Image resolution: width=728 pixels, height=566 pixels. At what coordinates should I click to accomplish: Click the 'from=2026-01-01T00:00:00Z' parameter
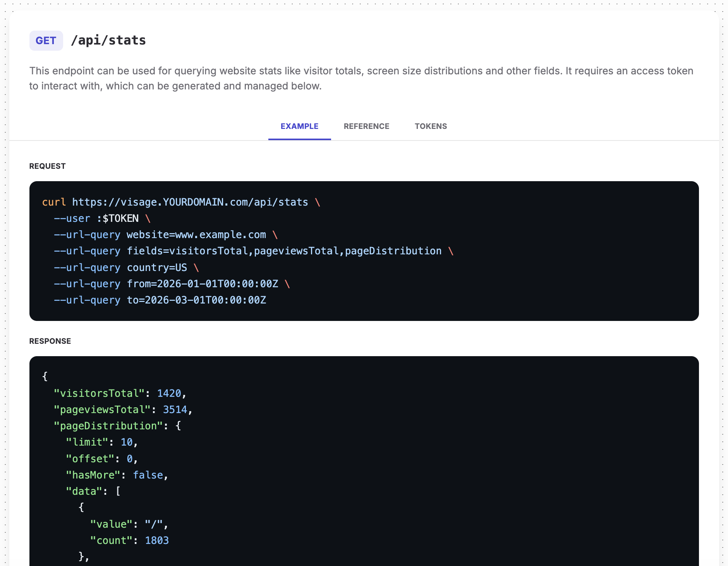tap(203, 284)
